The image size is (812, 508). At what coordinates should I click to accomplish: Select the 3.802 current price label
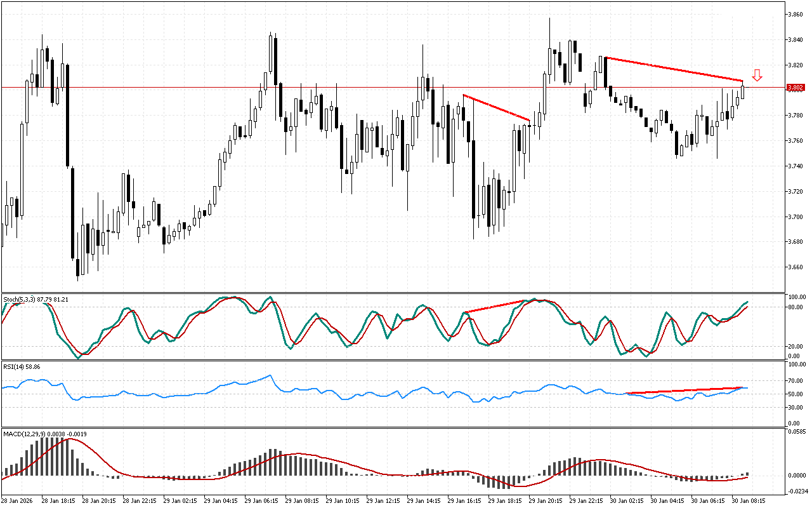(x=796, y=88)
